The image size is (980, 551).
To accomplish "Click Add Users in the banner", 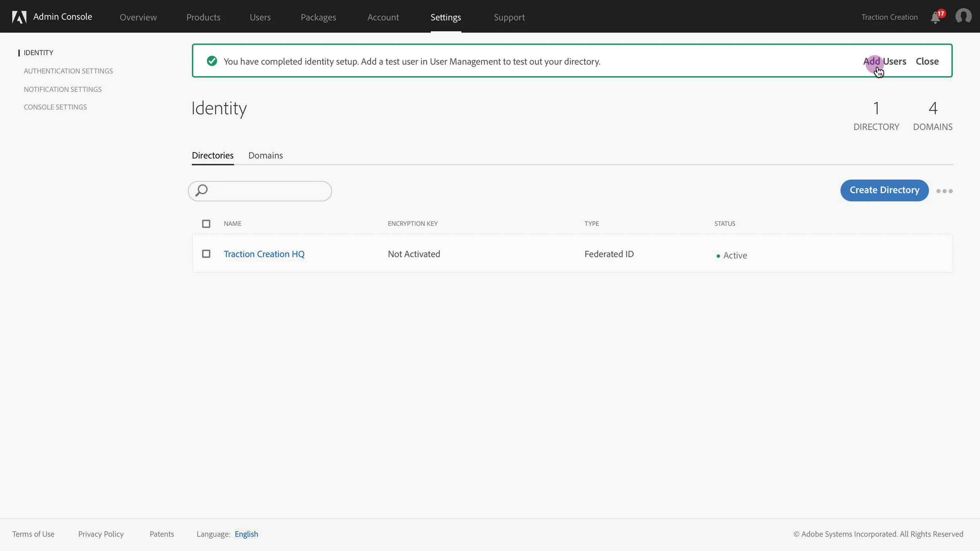I will (x=884, y=62).
